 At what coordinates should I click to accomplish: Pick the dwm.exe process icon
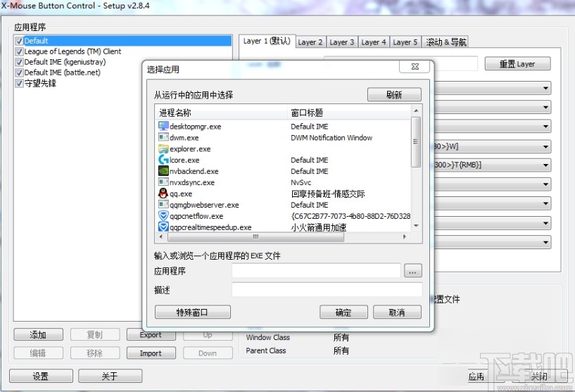click(x=163, y=137)
